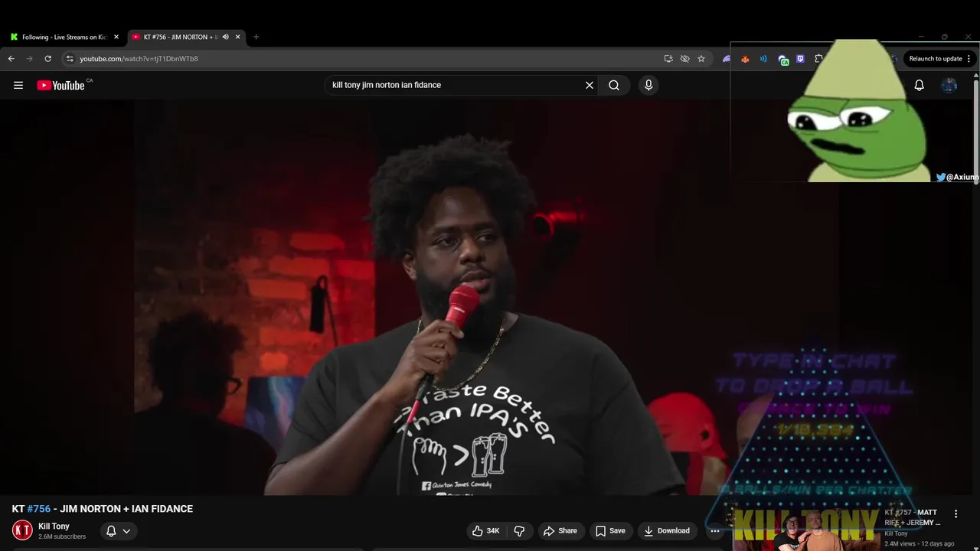
Task: Open options for KT #757 suggested video
Action: 955,514
